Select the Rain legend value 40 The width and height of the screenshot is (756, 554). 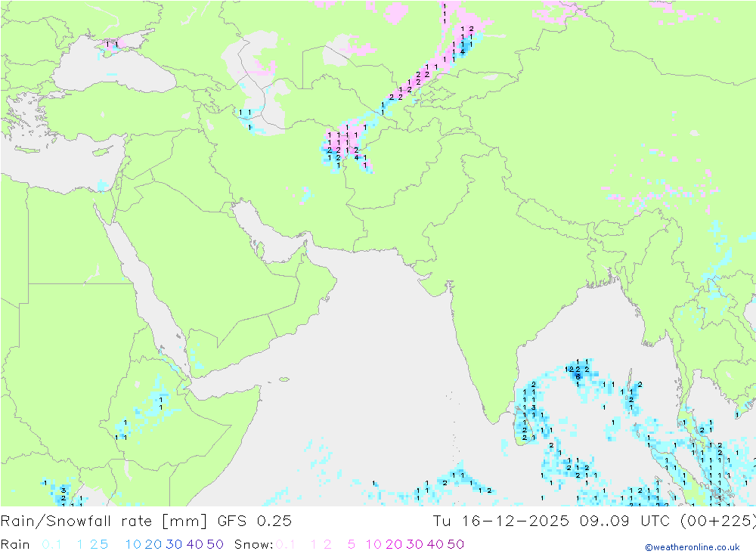[195, 544]
